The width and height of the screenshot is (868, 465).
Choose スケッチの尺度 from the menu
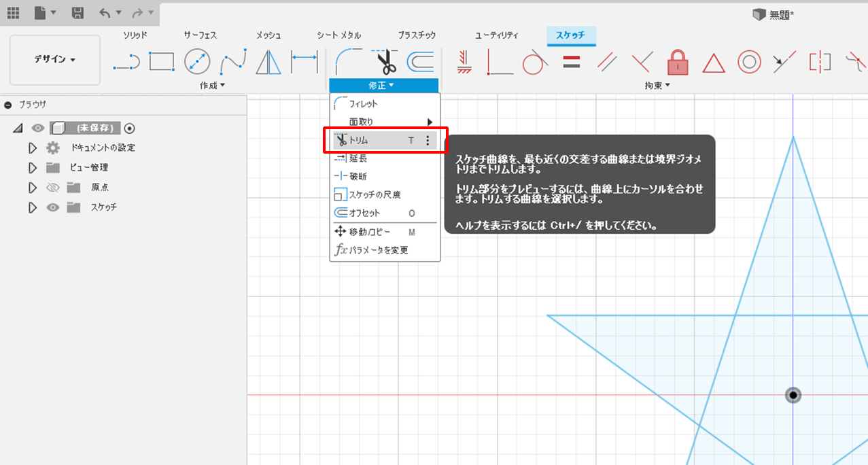coord(385,194)
